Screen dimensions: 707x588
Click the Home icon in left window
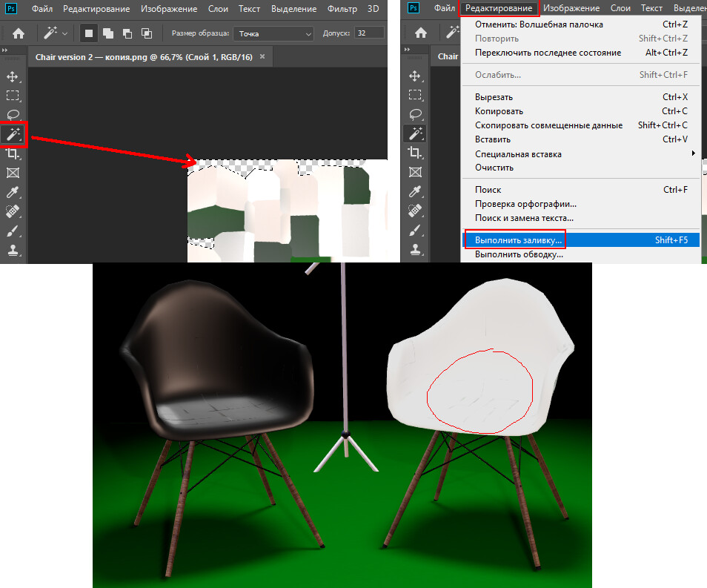coord(19,33)
